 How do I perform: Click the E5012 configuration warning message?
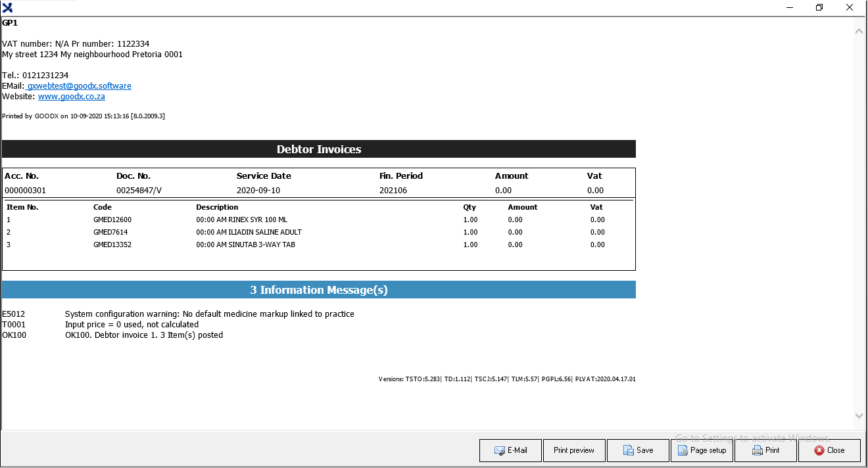click(209, 314)
